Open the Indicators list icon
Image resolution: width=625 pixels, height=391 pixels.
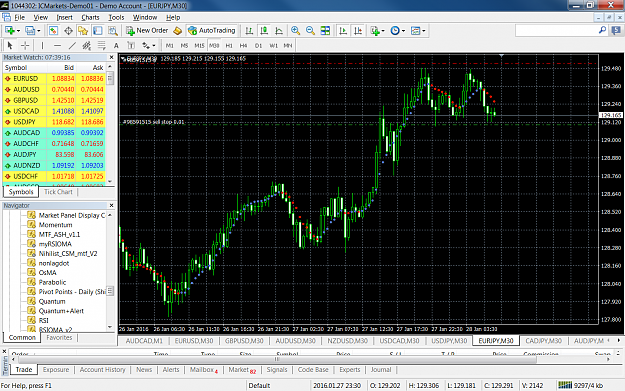(x=375, y=31)
